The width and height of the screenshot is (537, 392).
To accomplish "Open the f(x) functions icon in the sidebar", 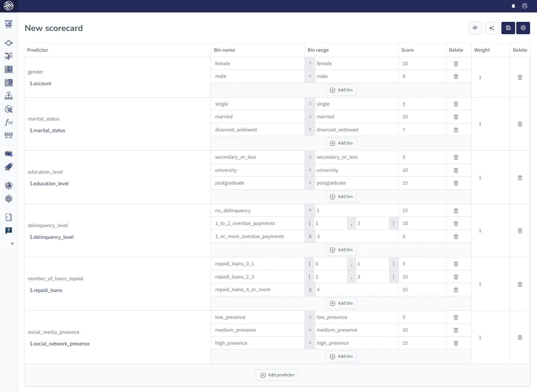I will click(9, 122).
